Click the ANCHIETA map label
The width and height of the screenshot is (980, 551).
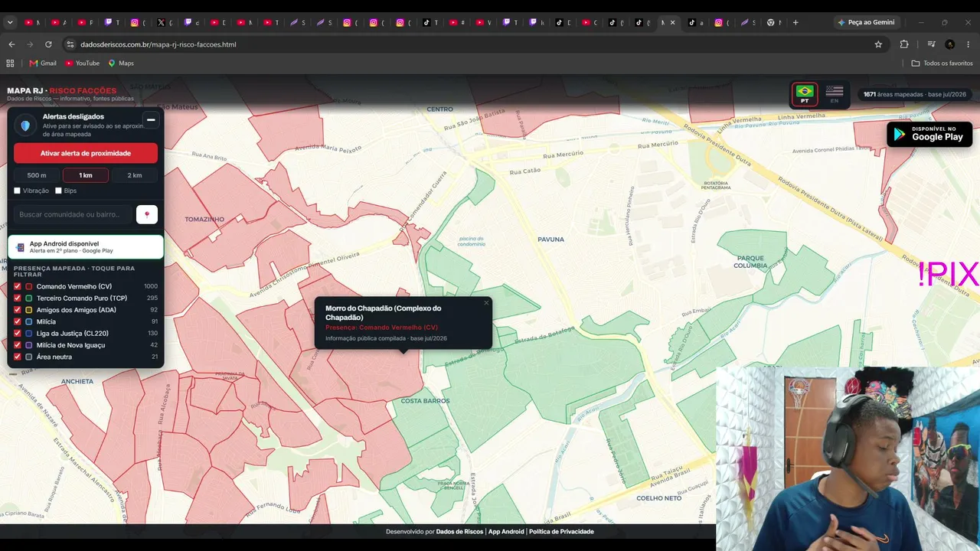coord(77,381)
